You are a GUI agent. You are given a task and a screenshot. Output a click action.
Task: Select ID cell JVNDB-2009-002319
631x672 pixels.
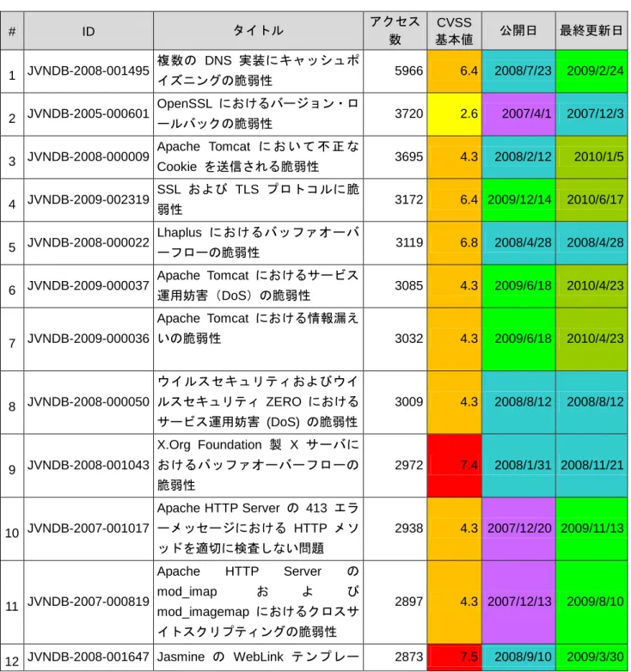pos(89,199)
